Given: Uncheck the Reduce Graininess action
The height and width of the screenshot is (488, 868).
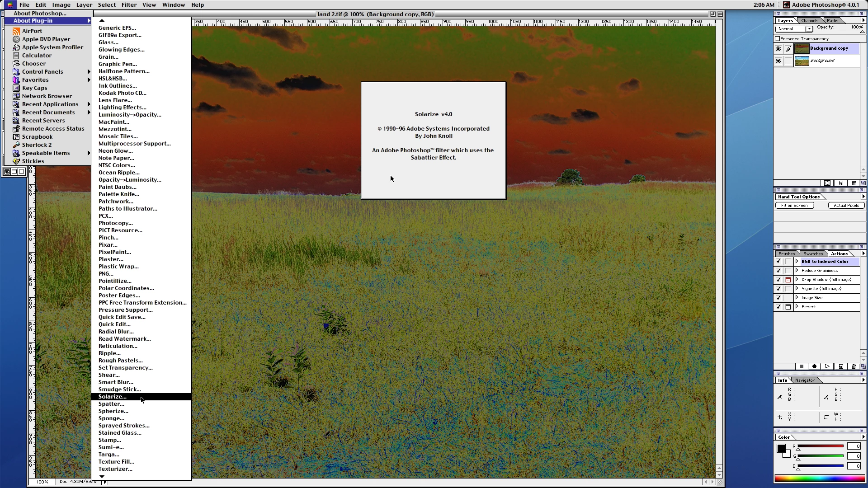Looking at the screenshot, I should pos(778,271).
